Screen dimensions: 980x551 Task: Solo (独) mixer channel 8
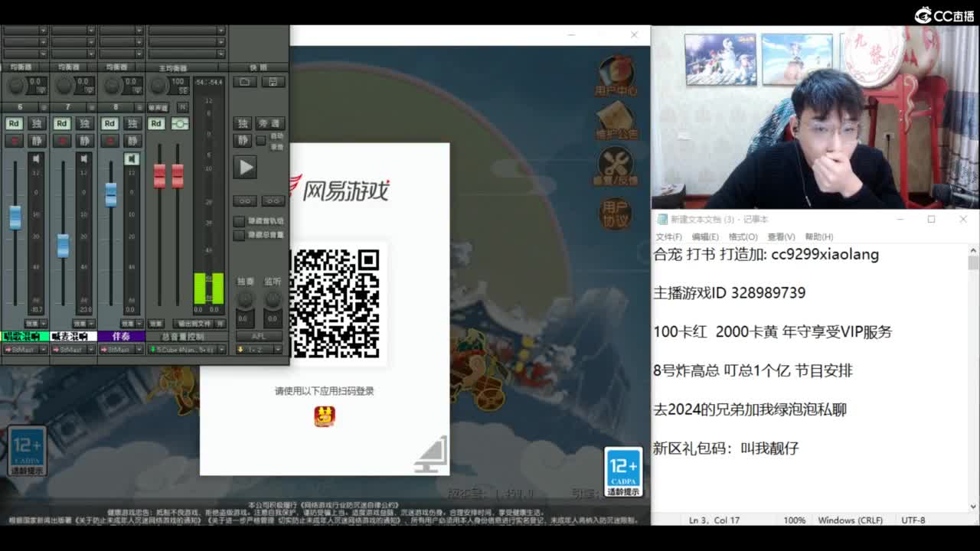click(132, 123)
